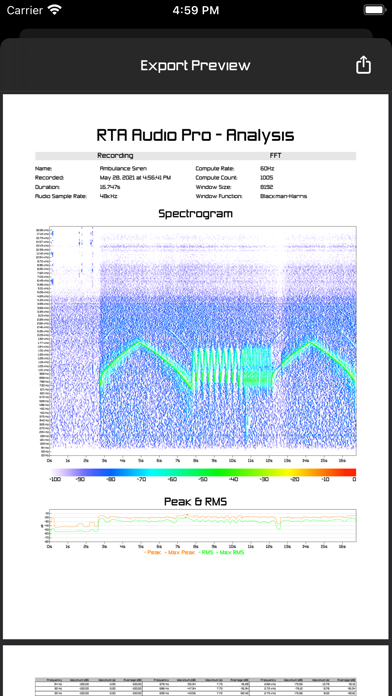Screen dimensions: 392x696
Task: Click the 'Compute Rate:' label
Action: click(215, 169)
